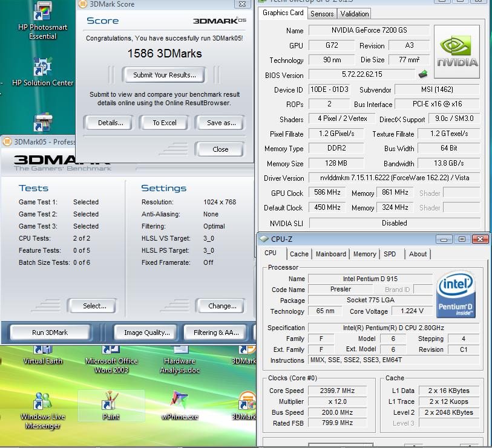
Task: Switch to SPD tab in CPU-Z
Action: 390,254
